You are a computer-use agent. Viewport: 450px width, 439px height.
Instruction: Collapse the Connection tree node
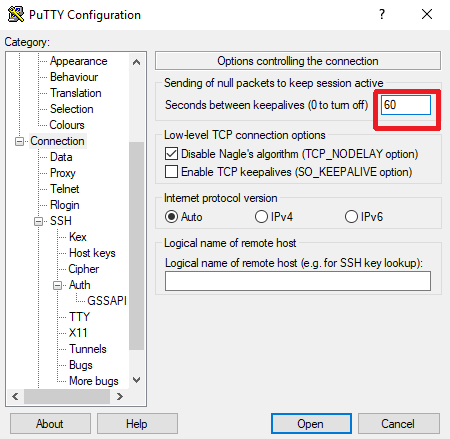pyautogui.click(x=19, y=141)
